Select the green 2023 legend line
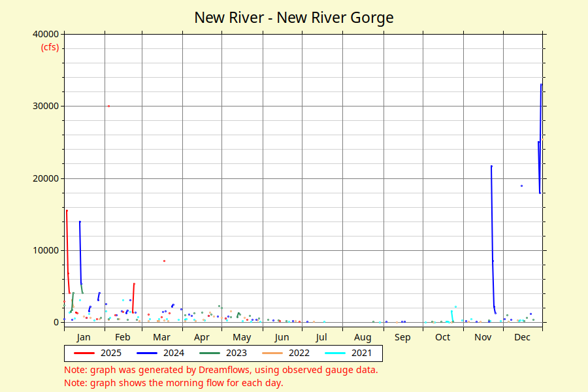Screen dimensions: 588x392 tap(210, 353)
